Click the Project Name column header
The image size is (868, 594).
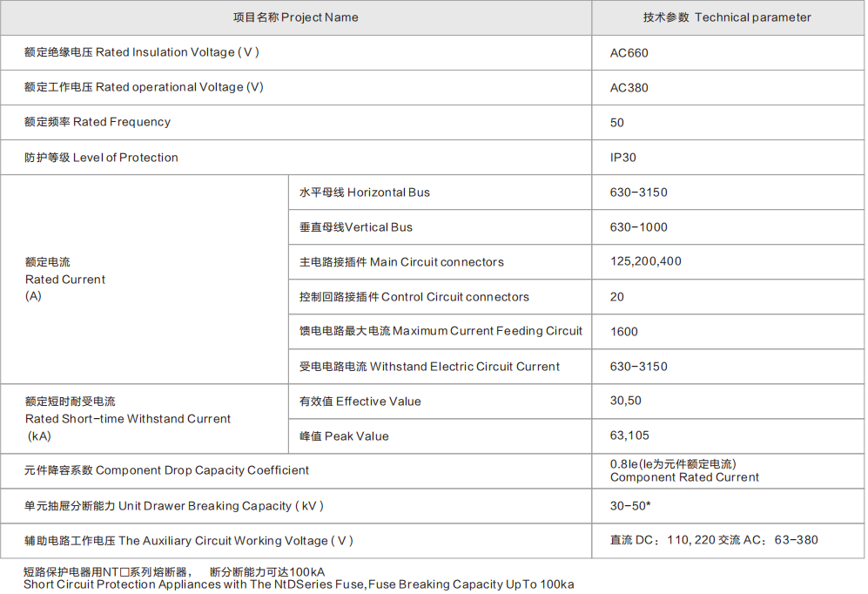(295, 17)
